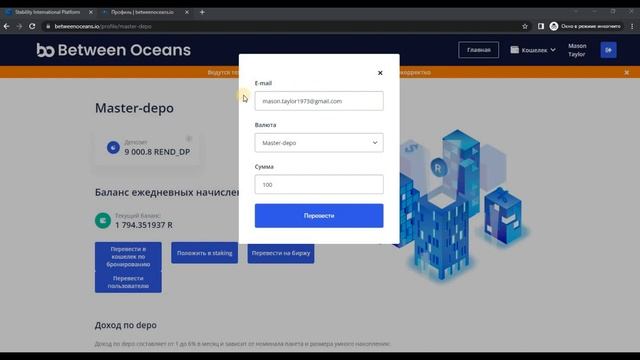Image resolution: width=640 pixels, height=360 pixels.
Task: Click the deposit coin icon
Action: tap(113, 147)
